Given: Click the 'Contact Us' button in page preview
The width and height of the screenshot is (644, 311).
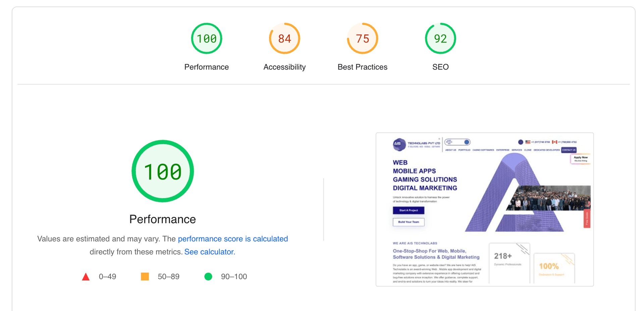Looking at the screenshot, I should coord(569,150).
